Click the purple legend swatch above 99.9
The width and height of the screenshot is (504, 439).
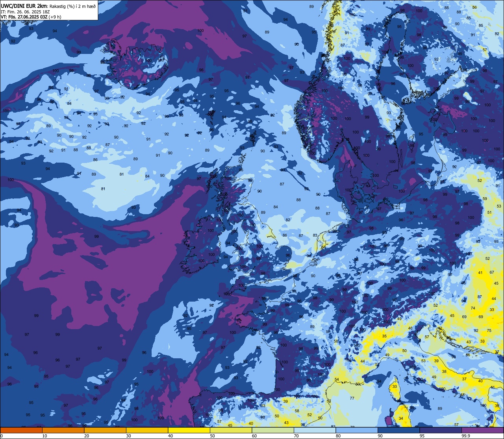(x=482, y=430)
